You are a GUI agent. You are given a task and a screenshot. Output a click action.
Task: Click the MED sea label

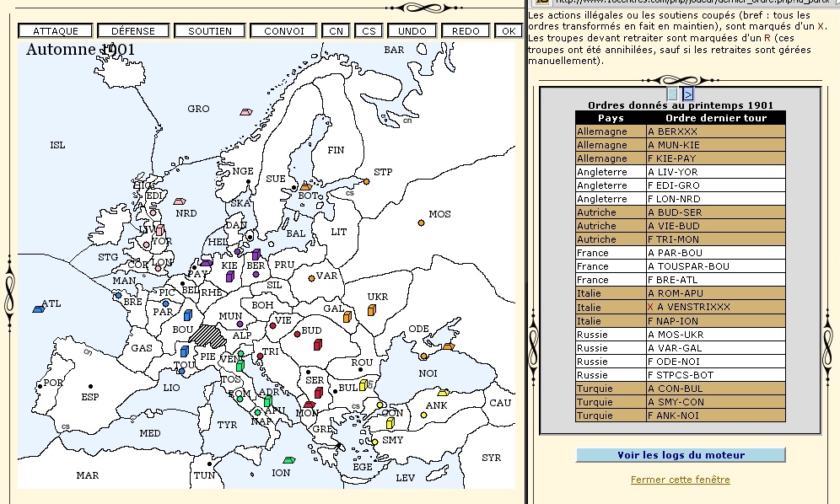[149, 433]
